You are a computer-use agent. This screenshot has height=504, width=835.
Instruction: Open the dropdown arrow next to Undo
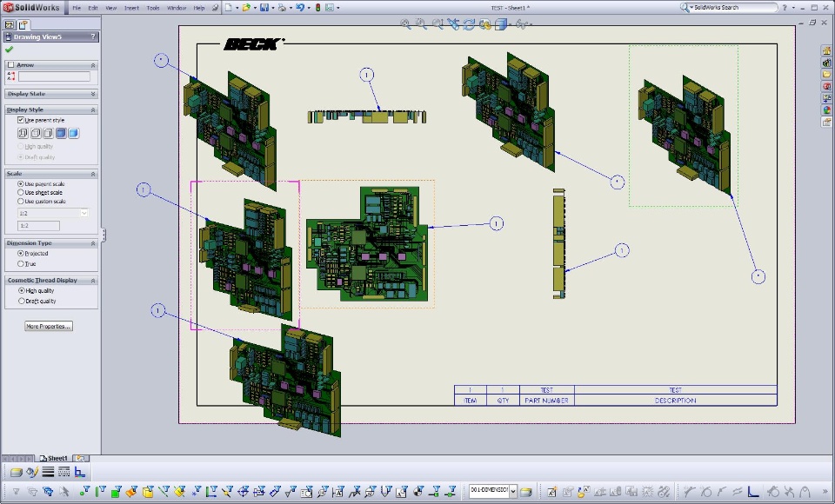309,8
